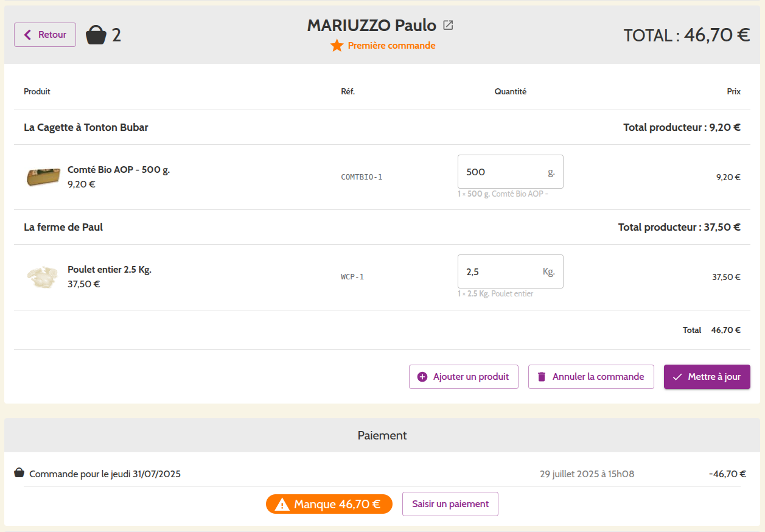
Task: Click the orange Première commande star
Action: 337,46
